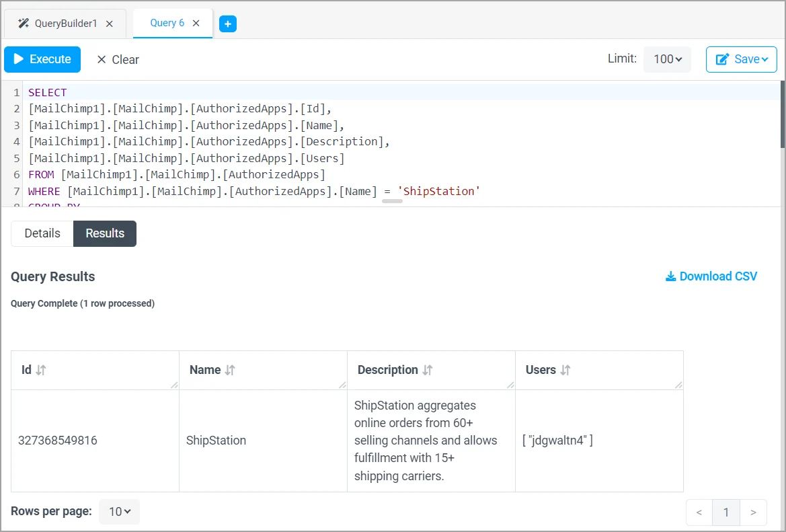Click the ShipStation name cell
This screenshot has width=786, height=532.
[x=263, y=441]
